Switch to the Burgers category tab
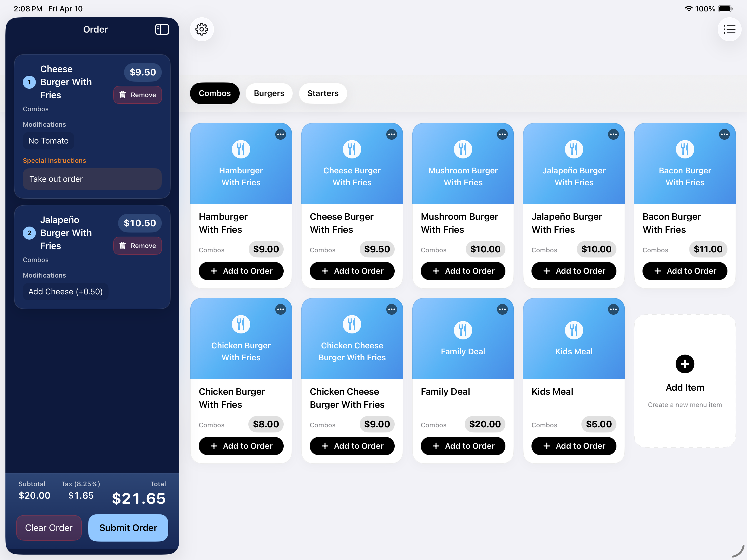 pyautogui.click(x=269, y=93)
